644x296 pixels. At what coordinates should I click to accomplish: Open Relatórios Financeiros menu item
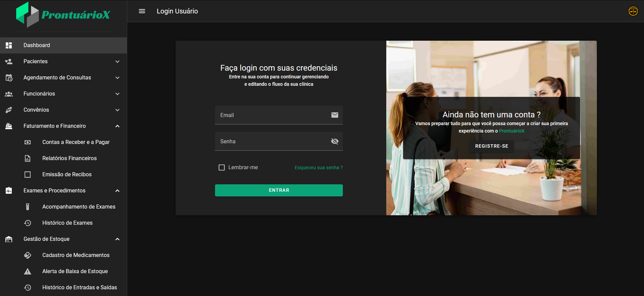(x=69, y=158)
